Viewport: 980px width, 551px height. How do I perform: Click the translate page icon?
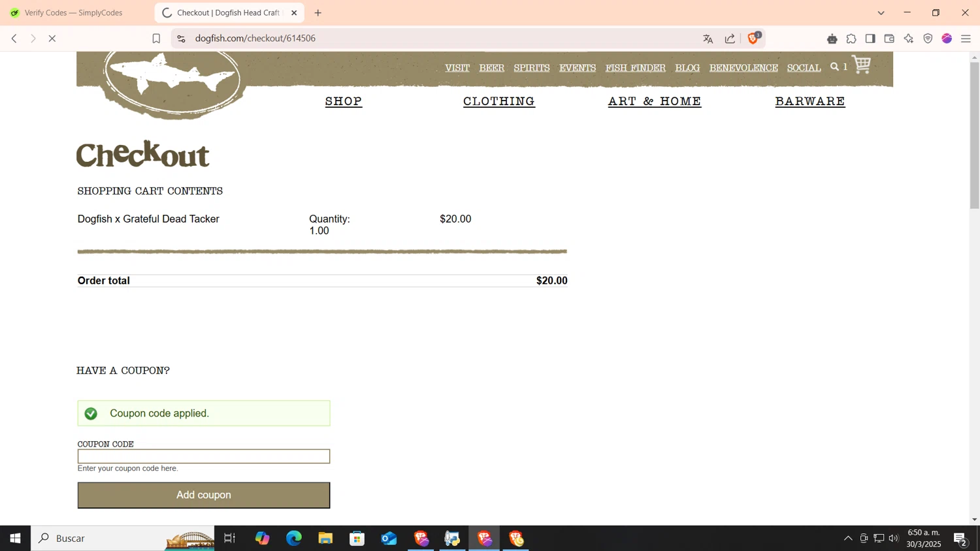tap(708, 39)
